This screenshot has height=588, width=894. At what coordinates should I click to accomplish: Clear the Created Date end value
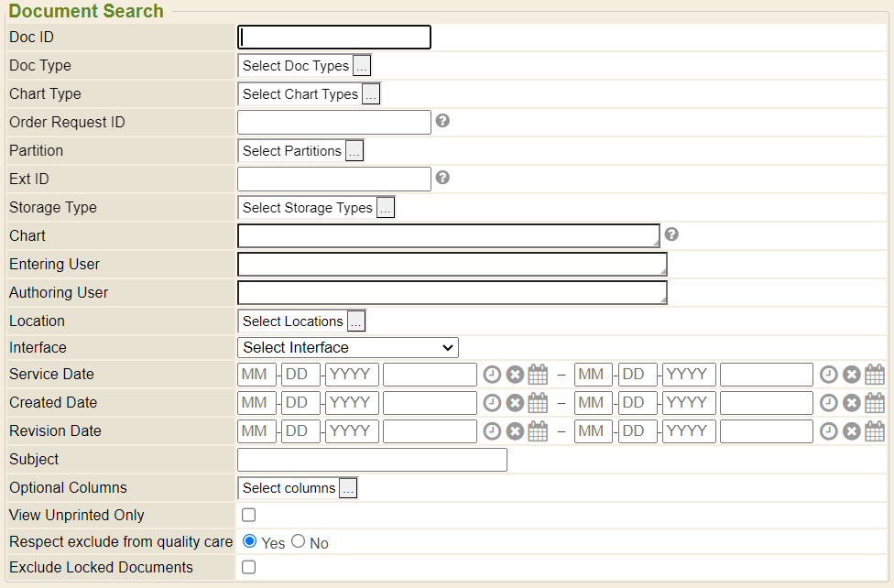pyautogui.click(x=852, y=403)
